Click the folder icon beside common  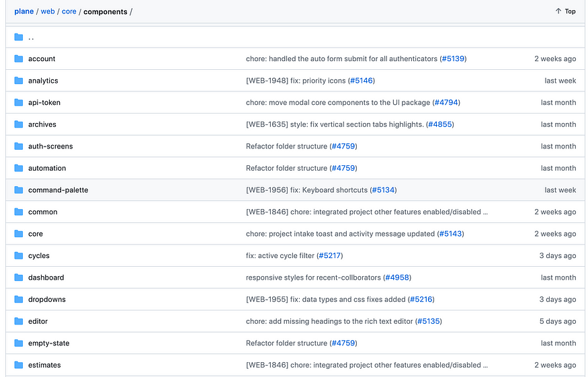coord(18,212)
